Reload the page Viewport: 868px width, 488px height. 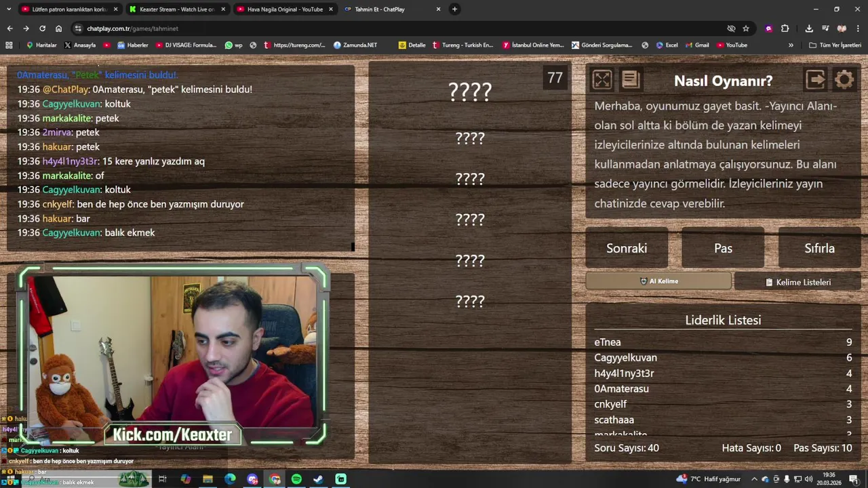click(42, 28)
